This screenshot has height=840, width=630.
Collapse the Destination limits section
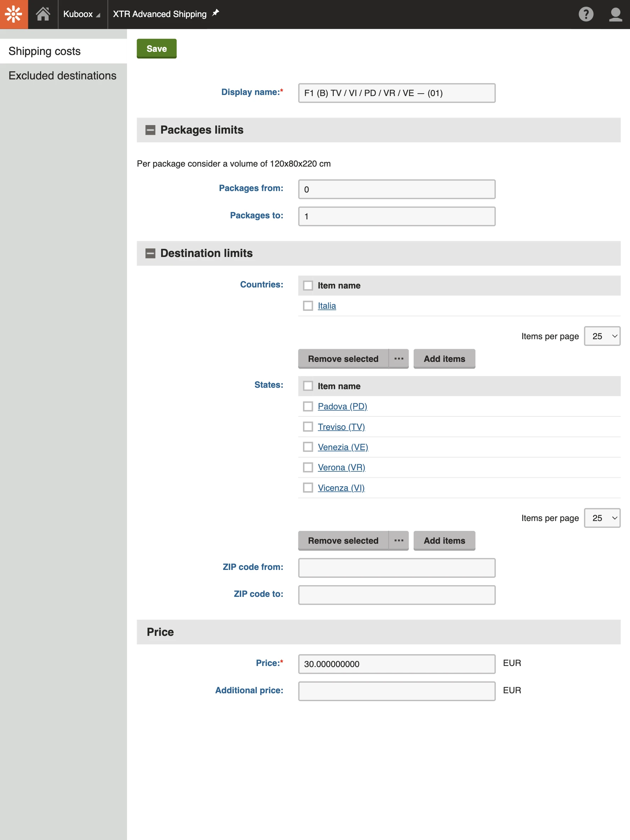point(150,253)
